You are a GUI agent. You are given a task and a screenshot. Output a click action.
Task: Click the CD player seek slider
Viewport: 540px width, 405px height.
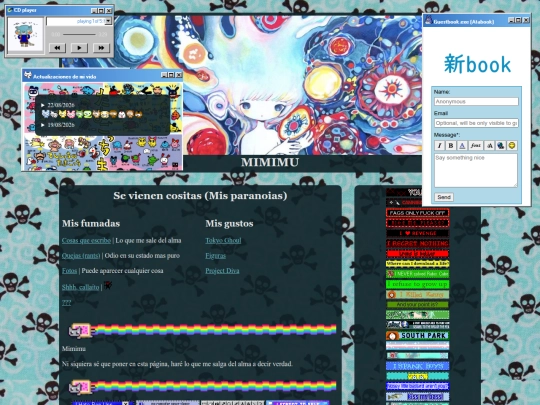click(x=79, y=34)
